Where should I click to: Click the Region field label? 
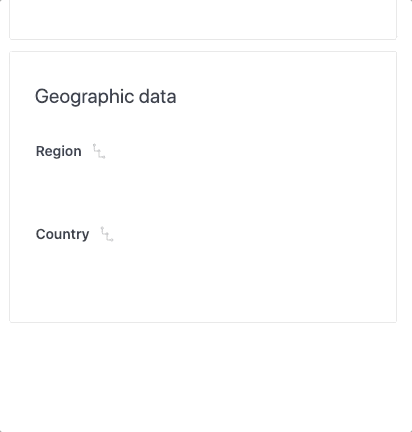(x=59, y=151)
